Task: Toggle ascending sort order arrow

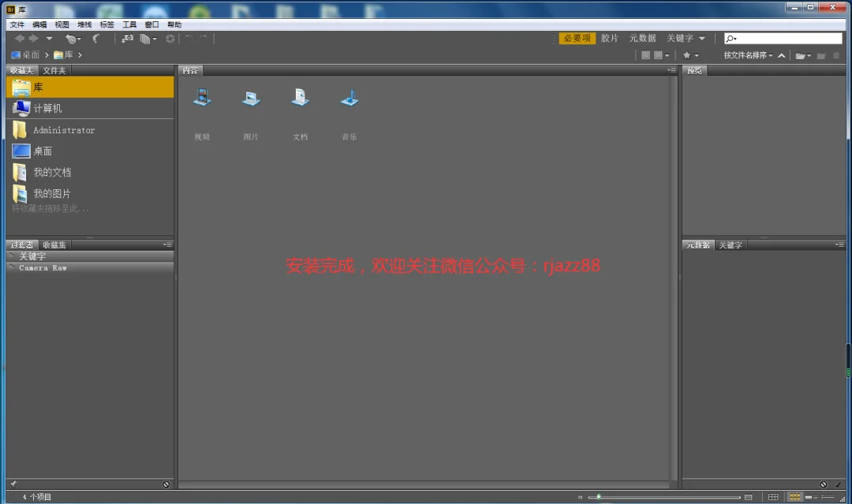Action: pos(781,55)
